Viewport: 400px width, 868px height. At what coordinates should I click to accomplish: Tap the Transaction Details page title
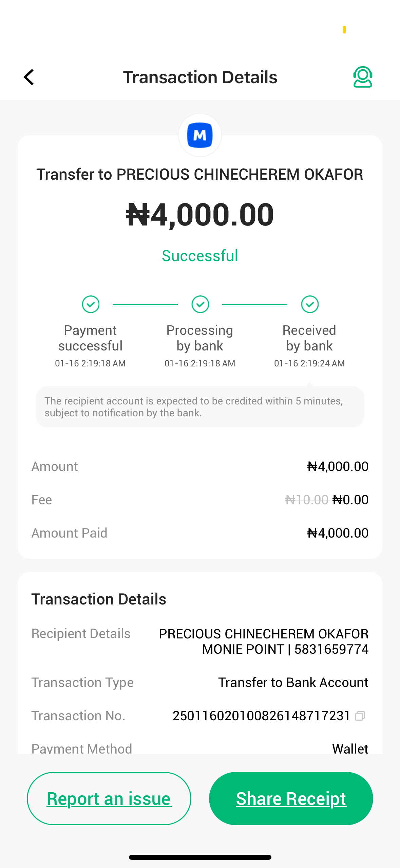[x=200, y=77]
